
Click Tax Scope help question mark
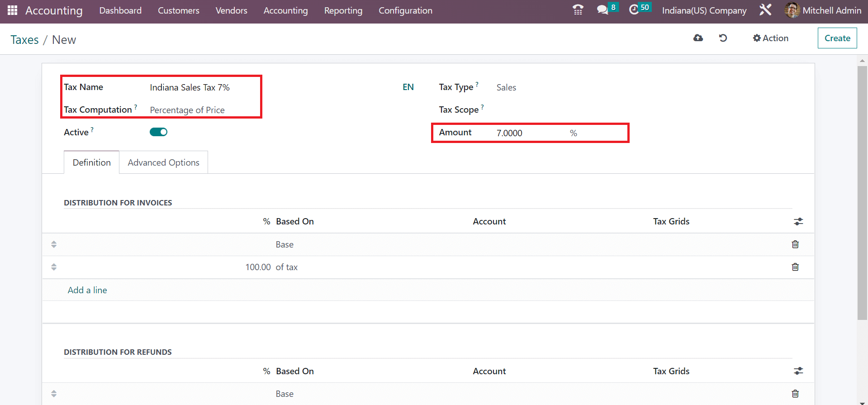[482, 107]
